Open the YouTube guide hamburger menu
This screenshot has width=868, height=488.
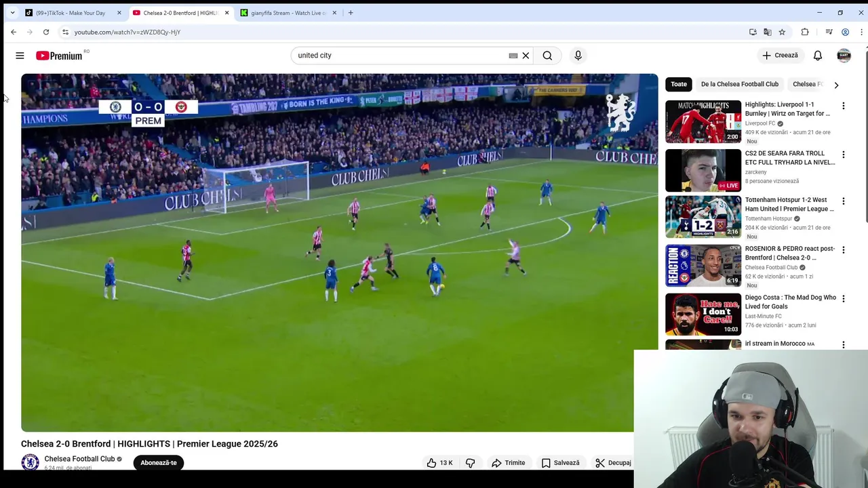tap(20, 56)
